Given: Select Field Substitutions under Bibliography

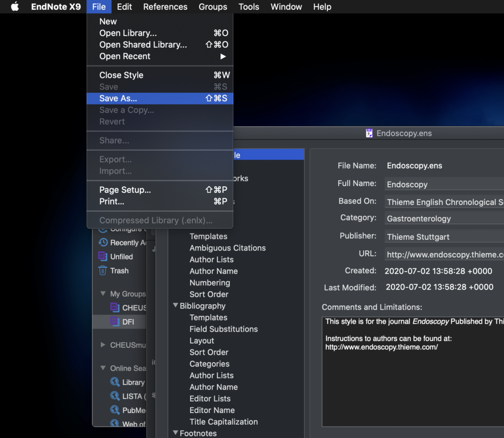Looking at the screenshot, I should click(224, 329).
